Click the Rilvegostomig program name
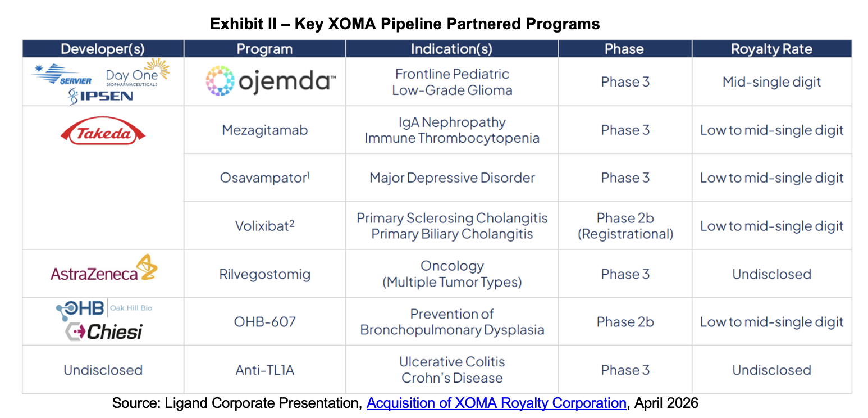The width and height of the screenshot is (868, 418). tap(264, 274)
